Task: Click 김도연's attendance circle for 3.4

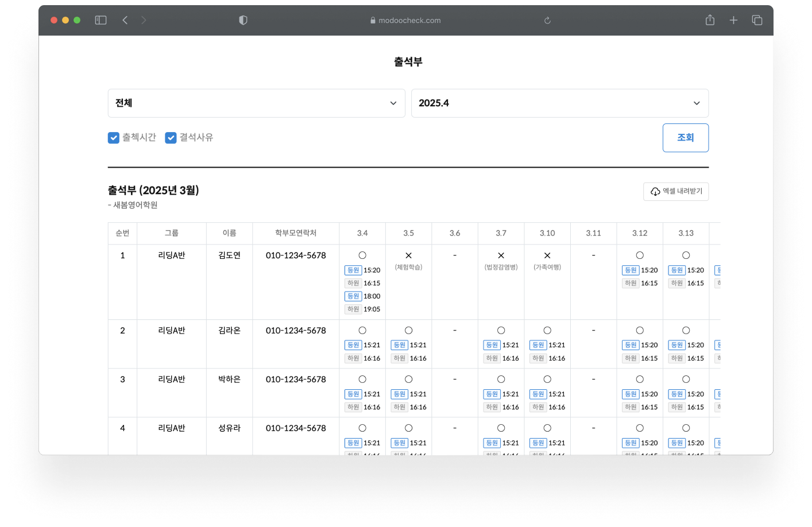Action: [362, 255]
